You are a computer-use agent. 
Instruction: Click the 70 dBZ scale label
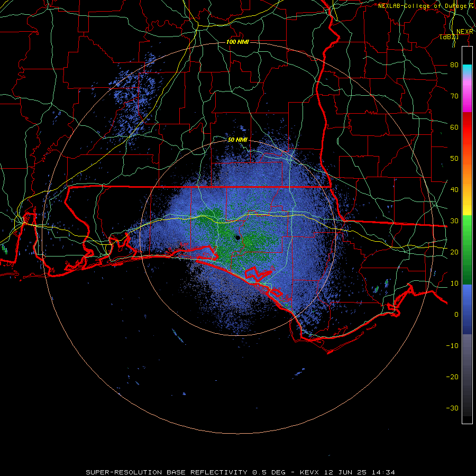pyautogui.click(x=454, y=96)
